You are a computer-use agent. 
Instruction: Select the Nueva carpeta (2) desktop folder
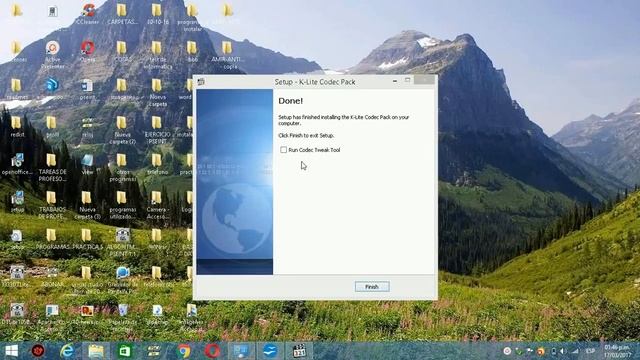(x=122, y=130)
